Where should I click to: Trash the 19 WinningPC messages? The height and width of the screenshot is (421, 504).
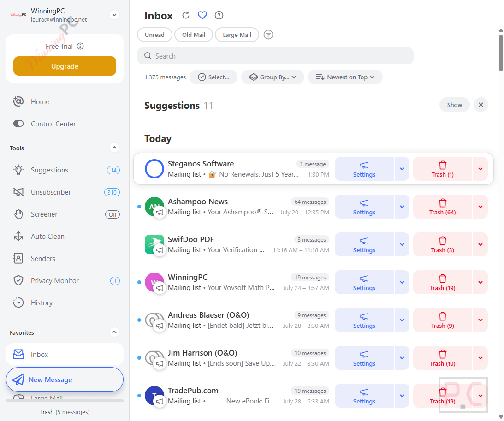pyautogui.click(x=443, y=282)
